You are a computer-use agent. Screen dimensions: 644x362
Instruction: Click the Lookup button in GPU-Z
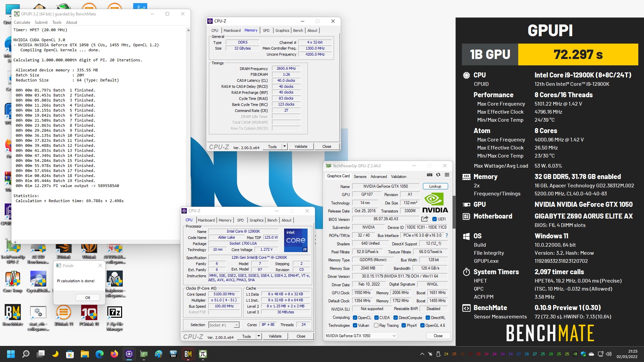(x=435, y=186)
